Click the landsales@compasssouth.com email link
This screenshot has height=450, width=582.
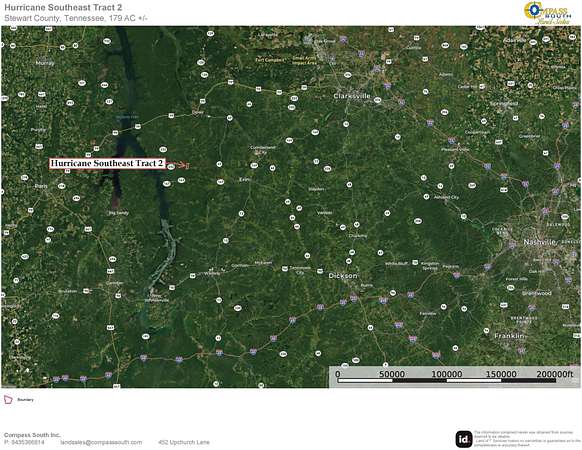point(101,442)
